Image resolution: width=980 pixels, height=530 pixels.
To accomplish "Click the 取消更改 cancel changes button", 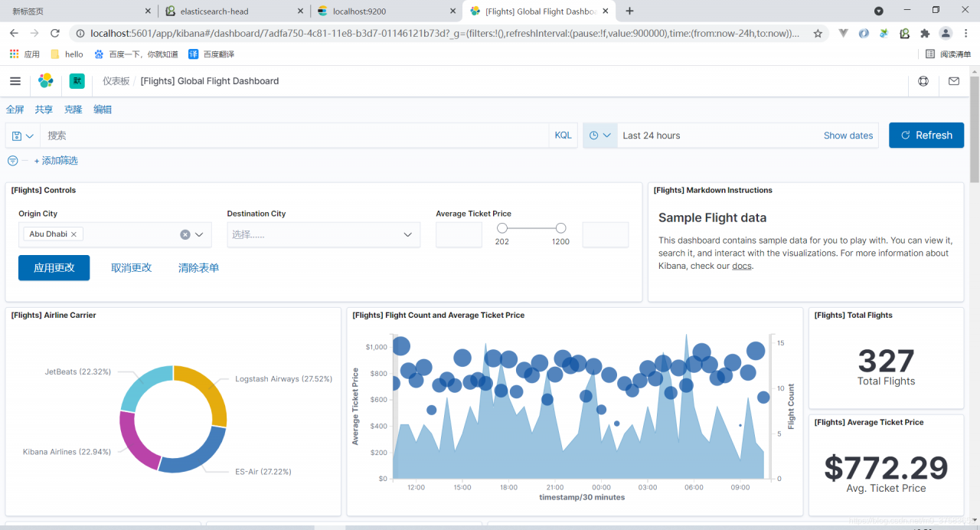I will [132, 268].
